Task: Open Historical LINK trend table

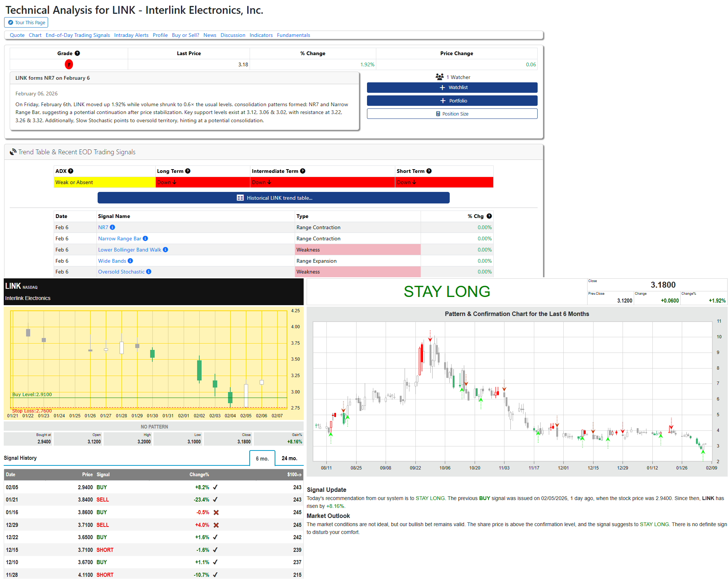Action: tap(273, 198)
